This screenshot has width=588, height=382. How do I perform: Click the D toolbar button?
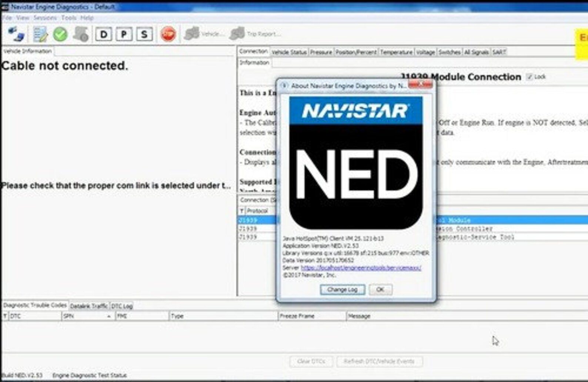click(104, 34)
